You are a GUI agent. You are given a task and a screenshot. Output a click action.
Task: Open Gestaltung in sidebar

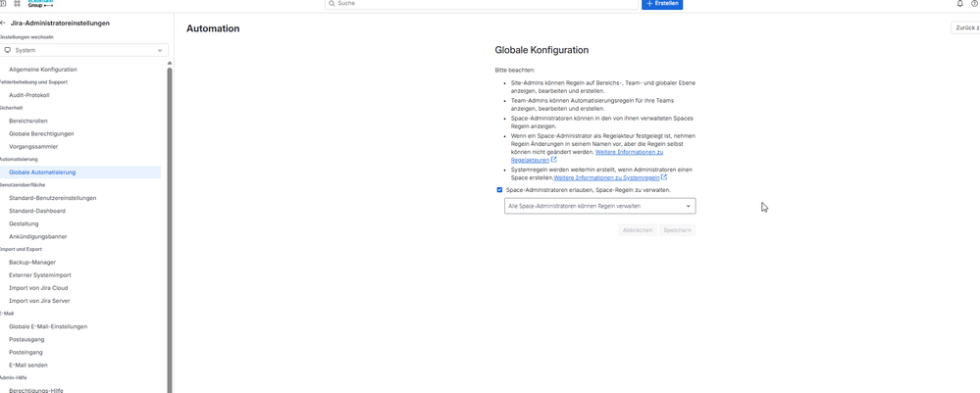[x=24, y=223]
